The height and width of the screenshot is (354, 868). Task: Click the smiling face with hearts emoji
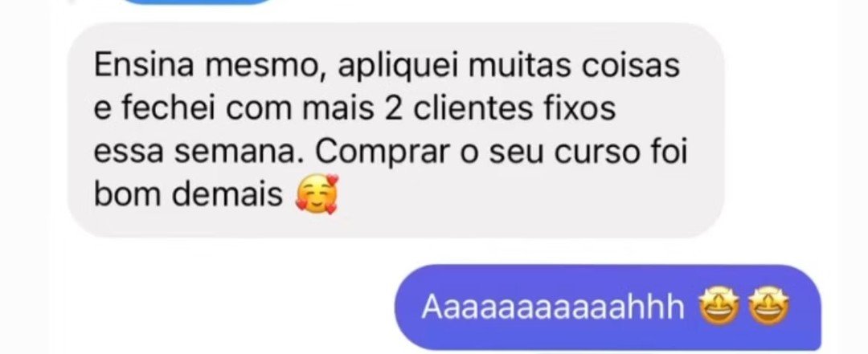click(x=317, y=194)
